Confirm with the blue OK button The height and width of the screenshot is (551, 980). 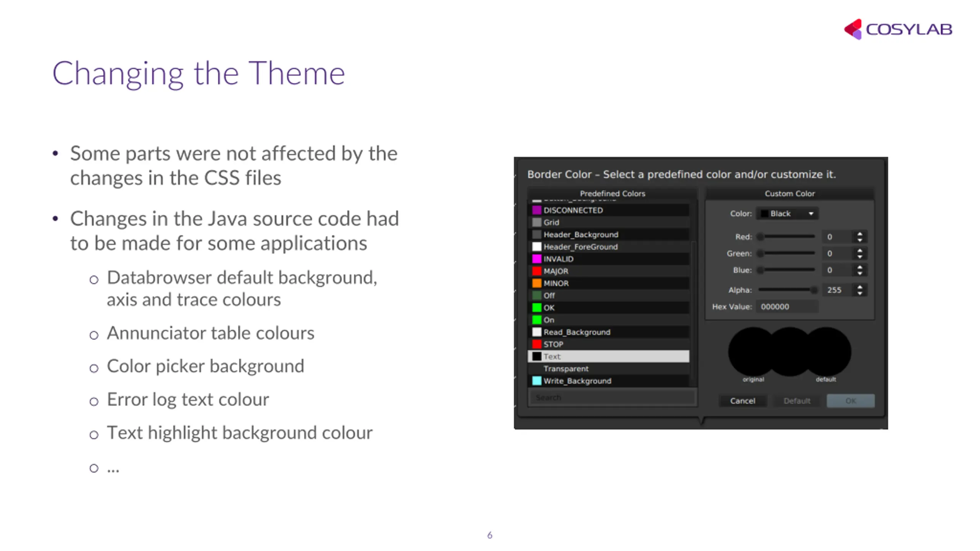pyautogui.click(x=851, y=401)
